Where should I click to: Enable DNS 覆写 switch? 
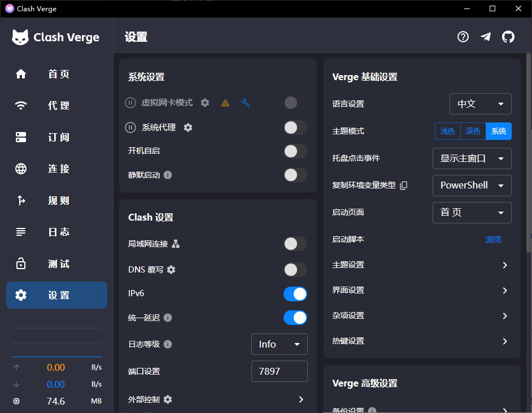295,270
